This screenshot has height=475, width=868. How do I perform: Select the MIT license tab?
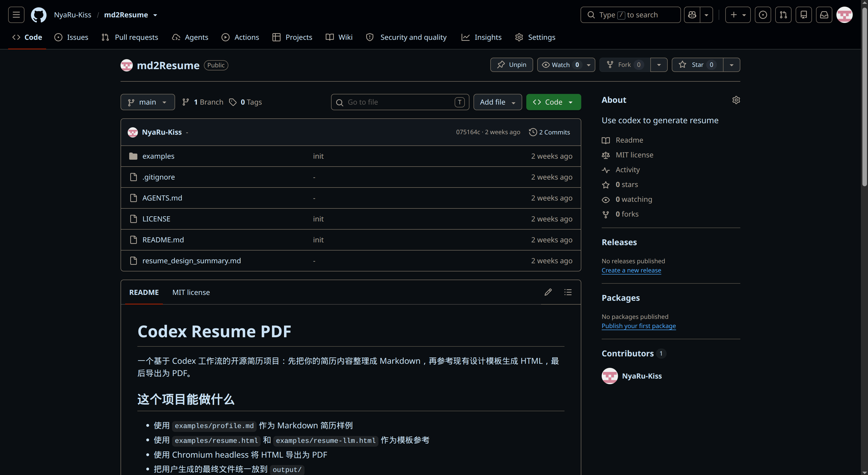point(191,292)
